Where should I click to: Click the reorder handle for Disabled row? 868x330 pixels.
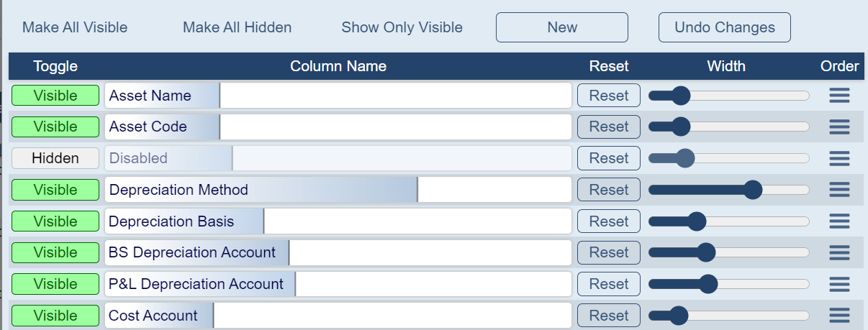(x=839, y=158)
